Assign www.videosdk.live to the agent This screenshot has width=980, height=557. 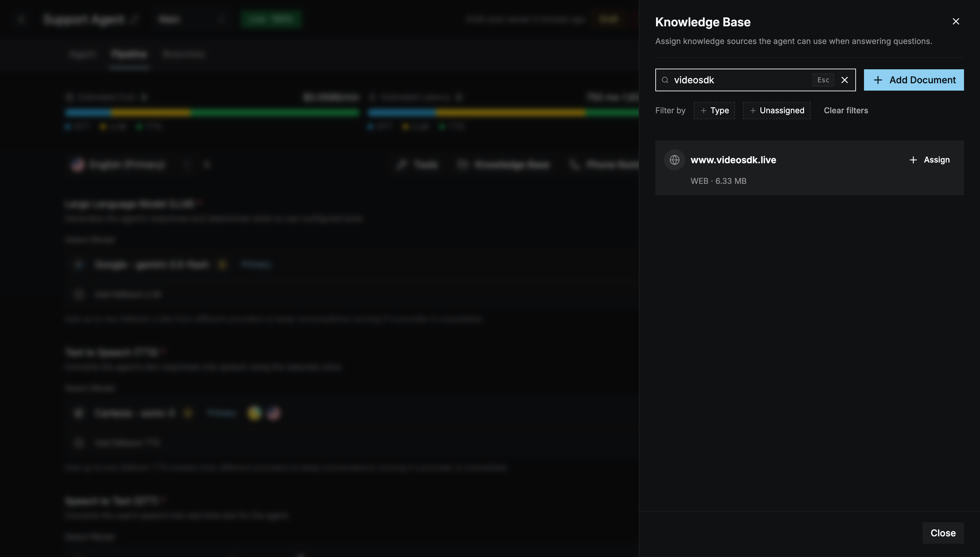(929, 160)
